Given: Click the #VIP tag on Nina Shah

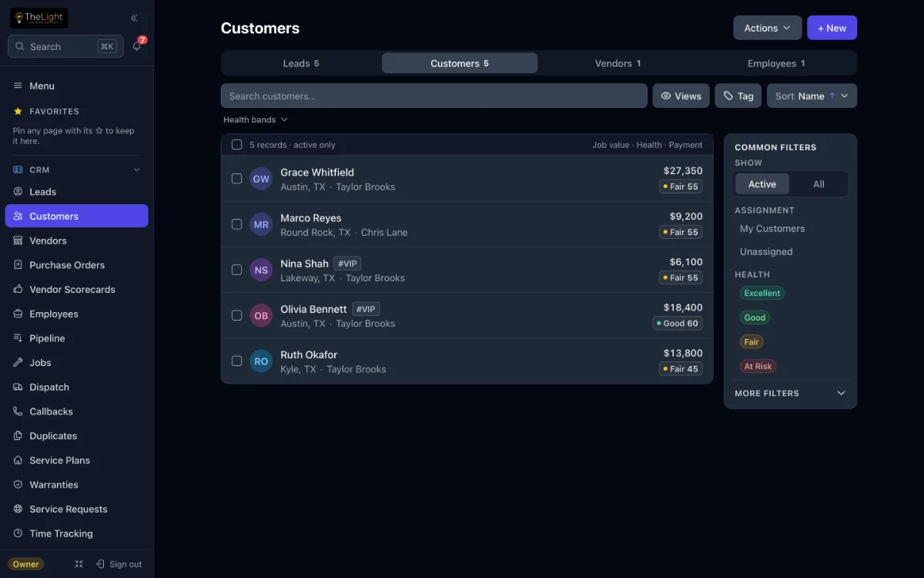Looking at the screenshot, I should [x=347, y=264].
